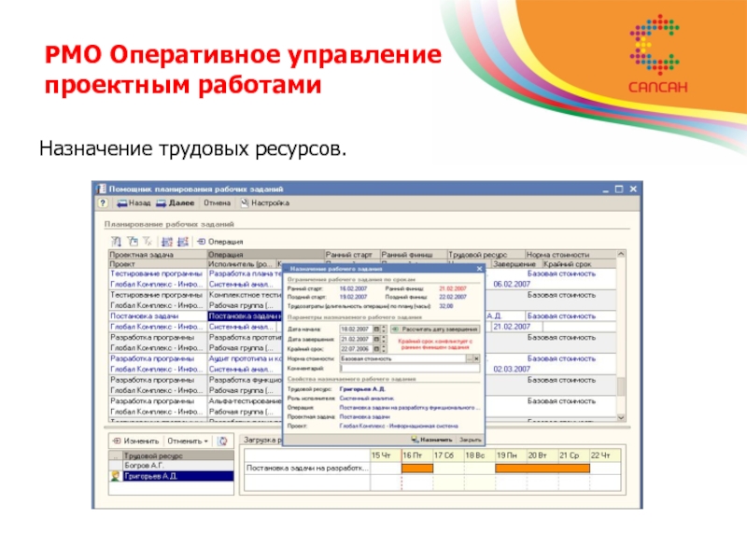Click the Трудовой ресурс header in resource list
Screen dimensions: 747x560
point(178,455)
